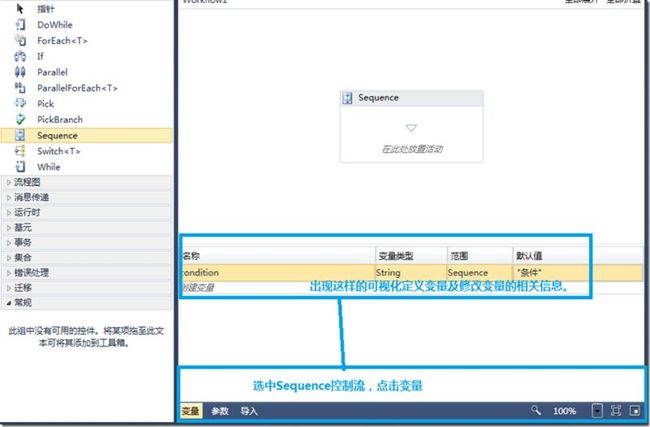650x427 pixels.
Task: Select the highlighted Sequence toolbox item
Action: point(86,135)
